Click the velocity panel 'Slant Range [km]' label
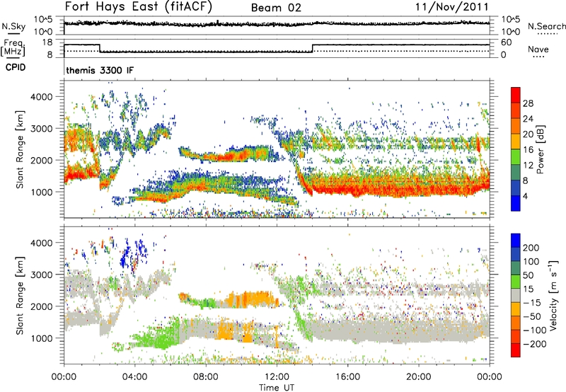 pyautogui.click(x=20, y=295)
